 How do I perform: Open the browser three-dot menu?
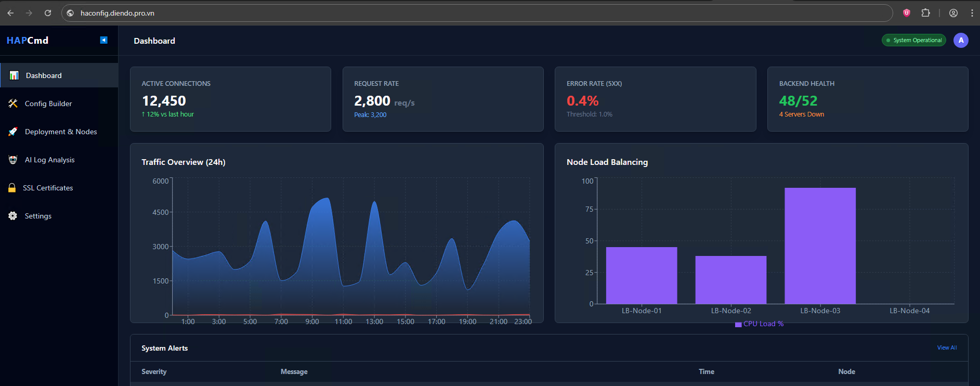pos(972,13)
